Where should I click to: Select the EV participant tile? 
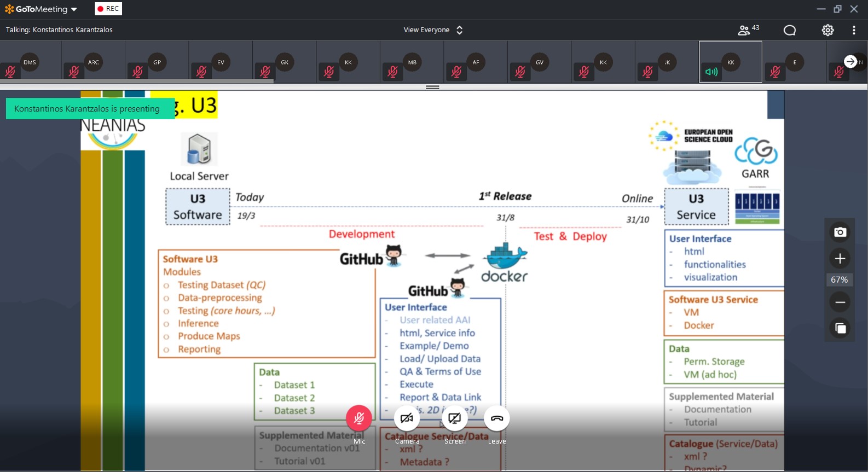pyautogui.click(x=221, y=62)
